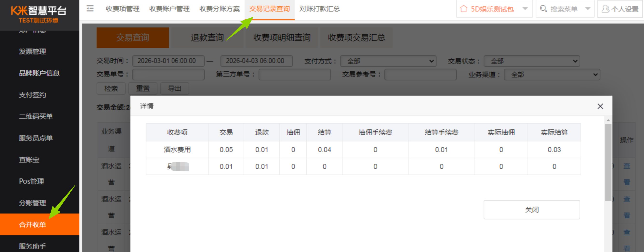Click the magnifier icon in 搜索菜单
Viewport: 644px width, 252px height.
(x=543, y=9)
